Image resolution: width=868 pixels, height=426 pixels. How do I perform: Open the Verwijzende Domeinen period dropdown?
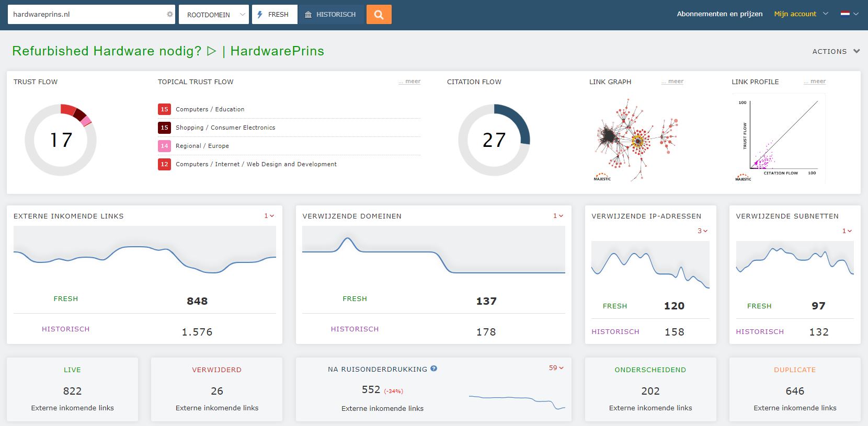558,216
